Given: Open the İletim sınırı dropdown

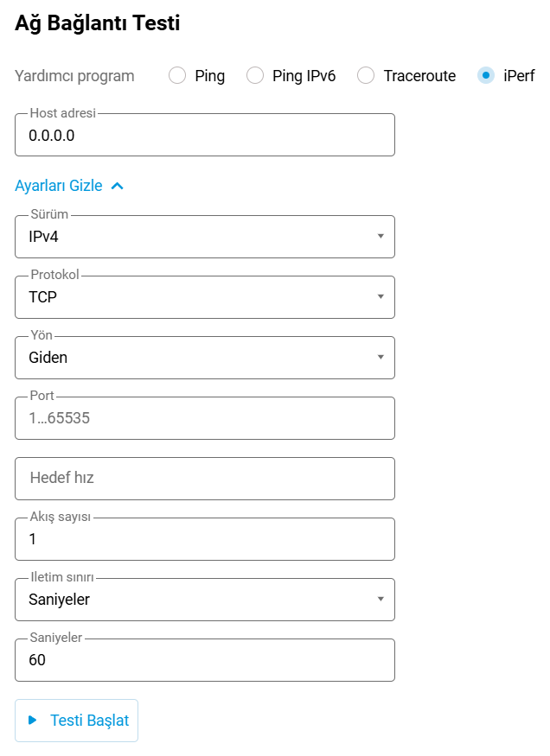Looking at the screenshot, I should pos(195,600).
